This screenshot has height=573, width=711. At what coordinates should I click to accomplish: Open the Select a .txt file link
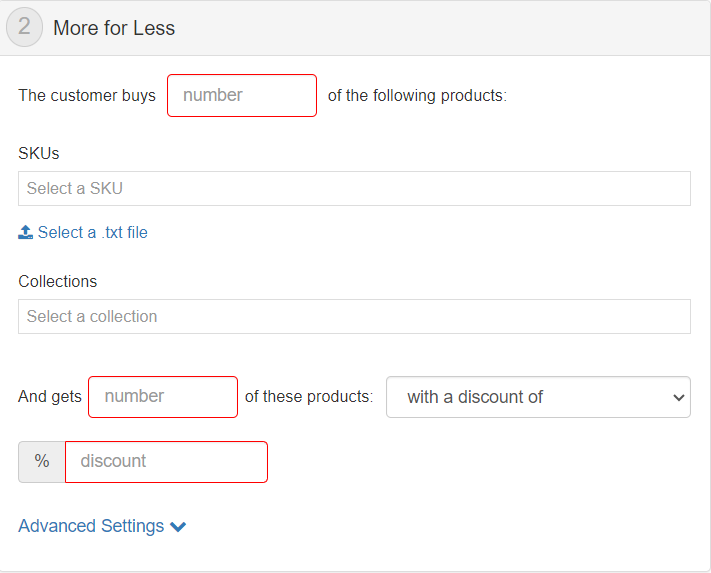coord(92,232)
